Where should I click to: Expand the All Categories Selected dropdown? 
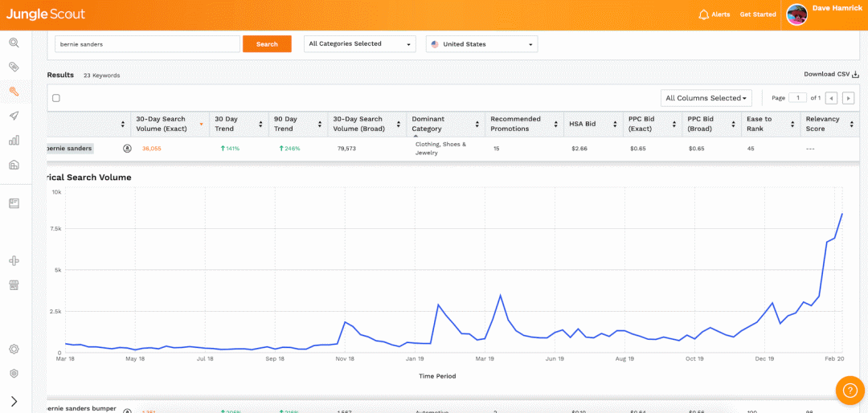point(359,44)
